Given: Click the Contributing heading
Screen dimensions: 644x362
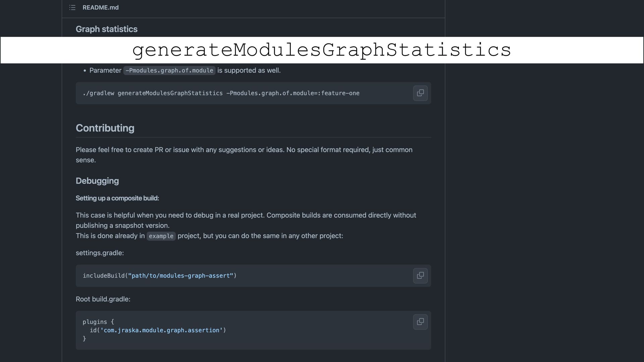Looking at the screenshot, I should 105,128.
